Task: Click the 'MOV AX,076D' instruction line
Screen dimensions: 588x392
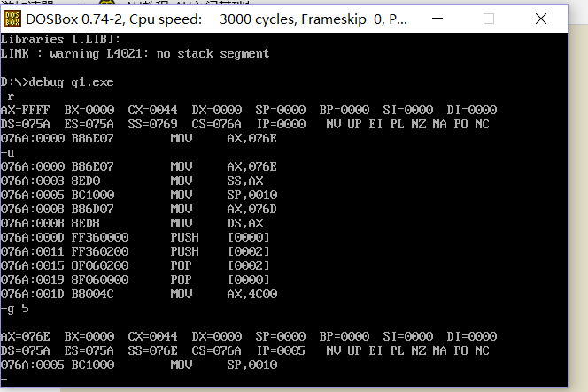Action: tap(139, 209)
